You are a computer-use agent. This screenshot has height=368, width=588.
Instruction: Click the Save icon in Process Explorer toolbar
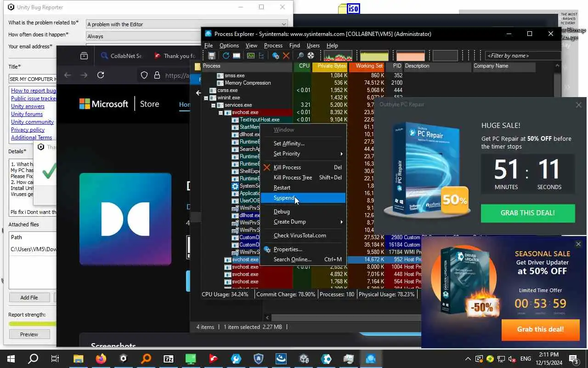pyautogui.click(x=212, y=56)
